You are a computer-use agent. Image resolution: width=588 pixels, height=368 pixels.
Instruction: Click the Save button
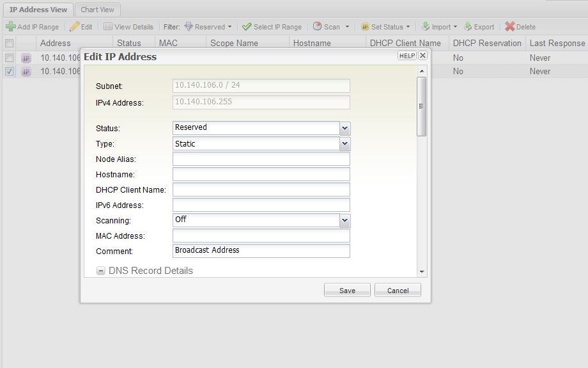(347, 291)
